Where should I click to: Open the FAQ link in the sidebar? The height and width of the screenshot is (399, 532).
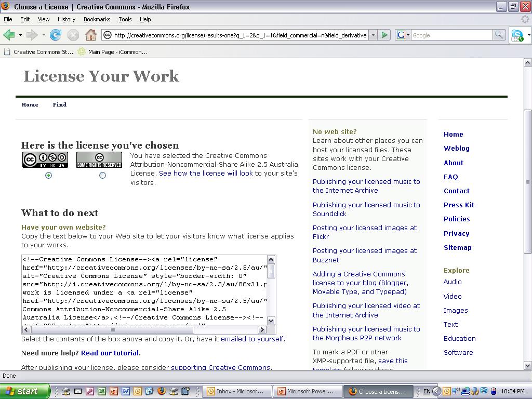tap(451, 177)
